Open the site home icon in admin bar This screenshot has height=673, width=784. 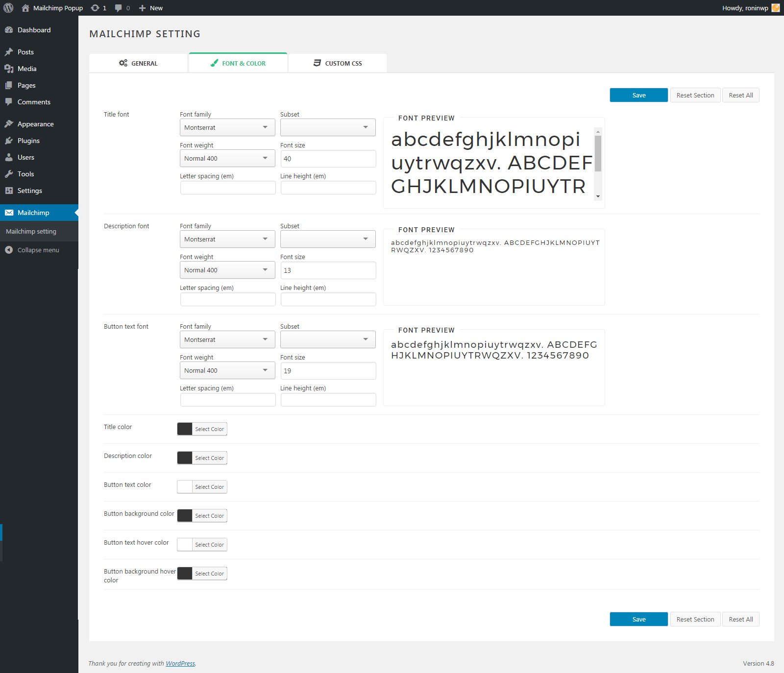(x=25, y=8)
